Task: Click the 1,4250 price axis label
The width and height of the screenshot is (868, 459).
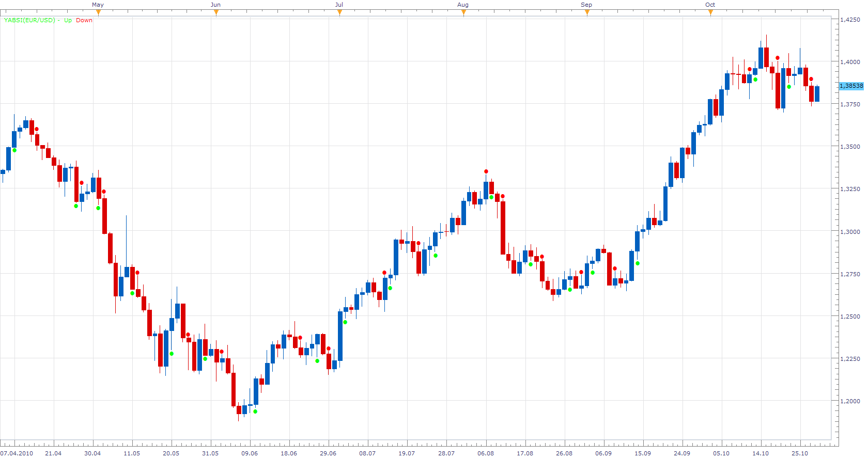Action: (850, 20)
